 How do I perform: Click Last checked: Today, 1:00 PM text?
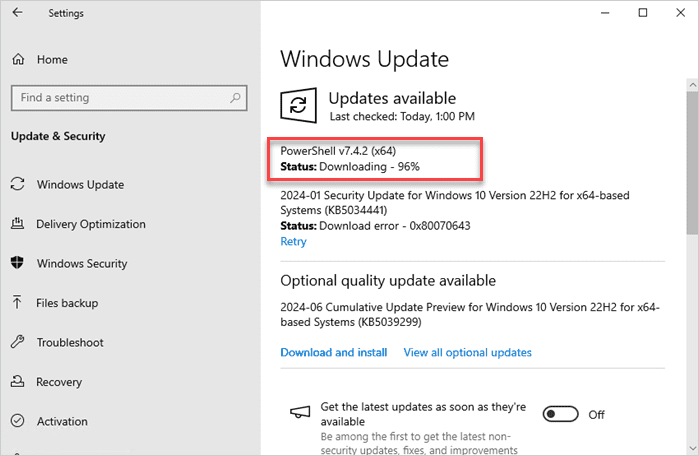[402, 116]
